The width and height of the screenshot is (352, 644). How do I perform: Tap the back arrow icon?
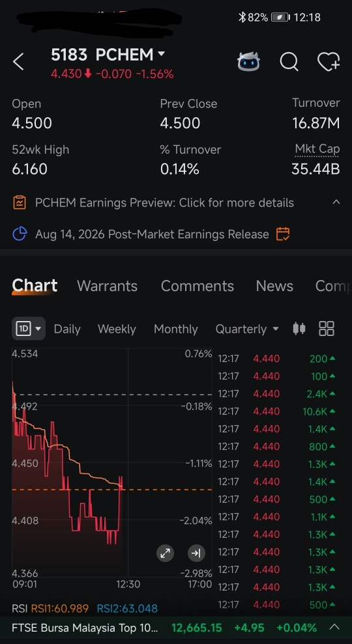coord(18,62)
